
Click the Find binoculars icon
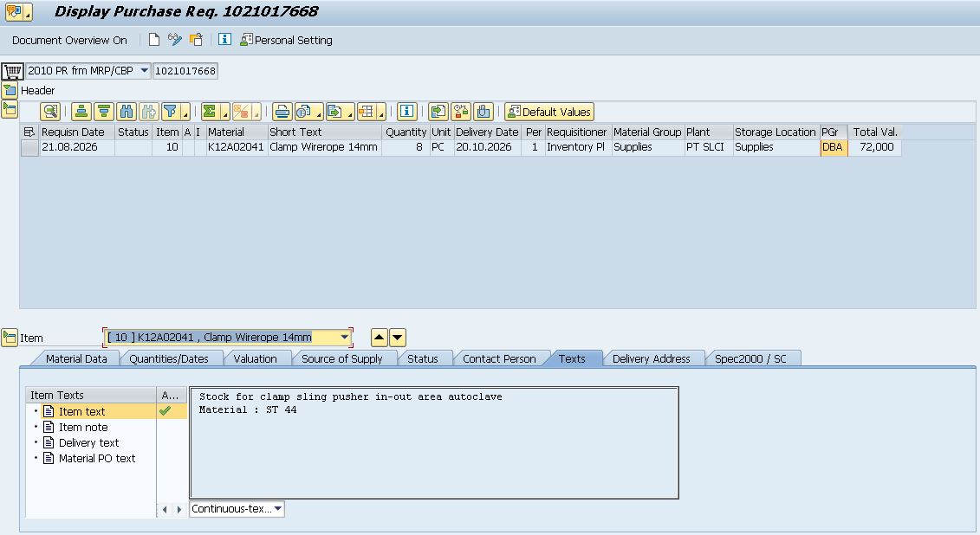(127, 112)
